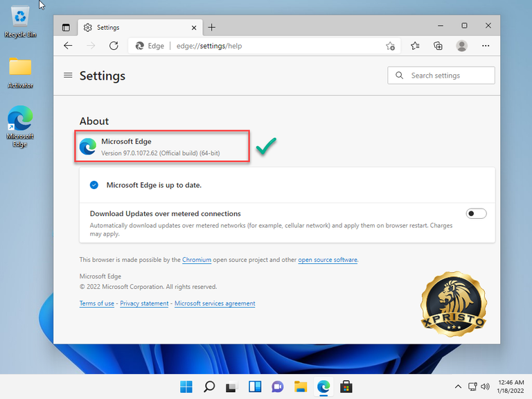532x399 pixels.
Task: Maximize the Edge window
Action: click(x=465, y=26)
